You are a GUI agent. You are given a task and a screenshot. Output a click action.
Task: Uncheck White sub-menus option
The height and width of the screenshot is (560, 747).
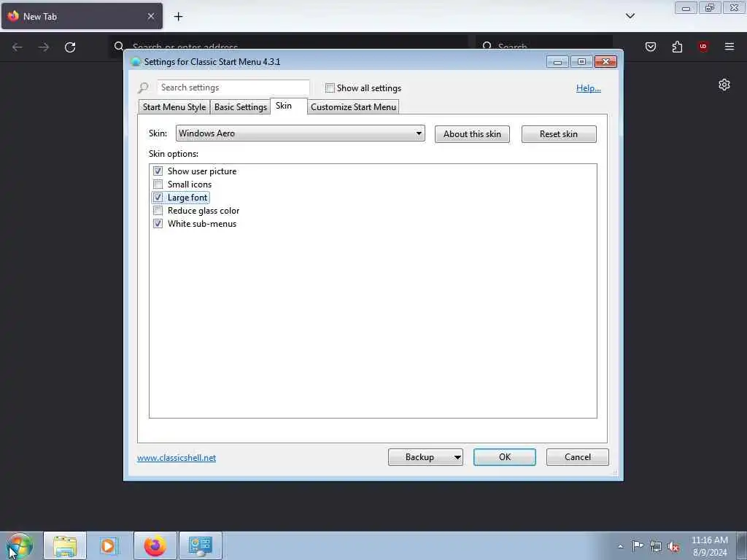(158, 223)
